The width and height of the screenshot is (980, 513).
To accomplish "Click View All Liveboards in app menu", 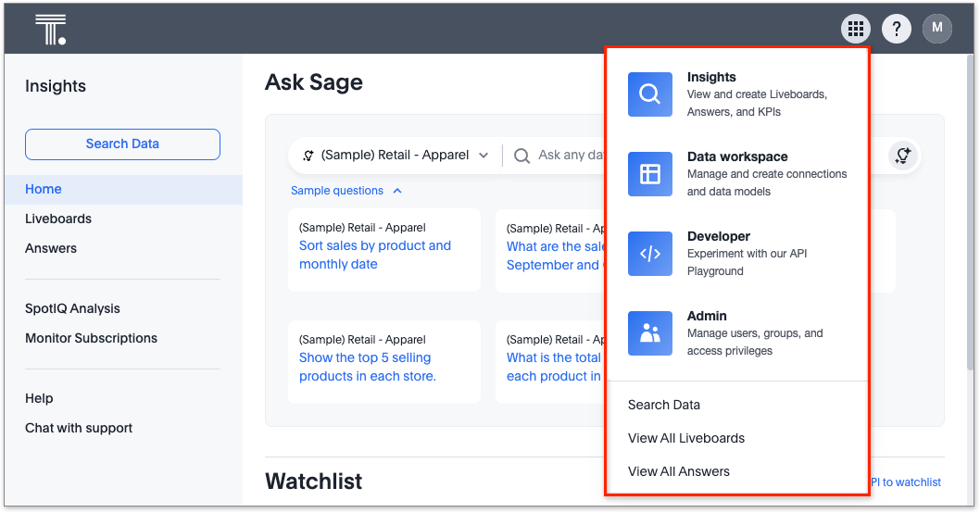I will [x=685, y=438].
